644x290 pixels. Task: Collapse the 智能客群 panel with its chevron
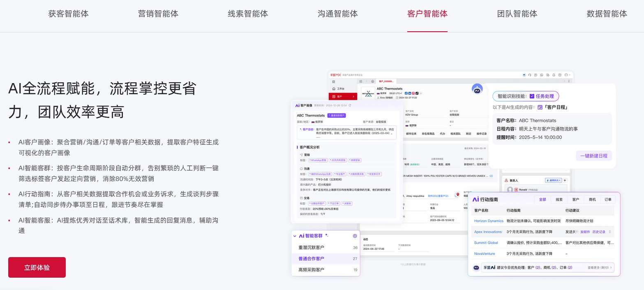coord(295,236)
